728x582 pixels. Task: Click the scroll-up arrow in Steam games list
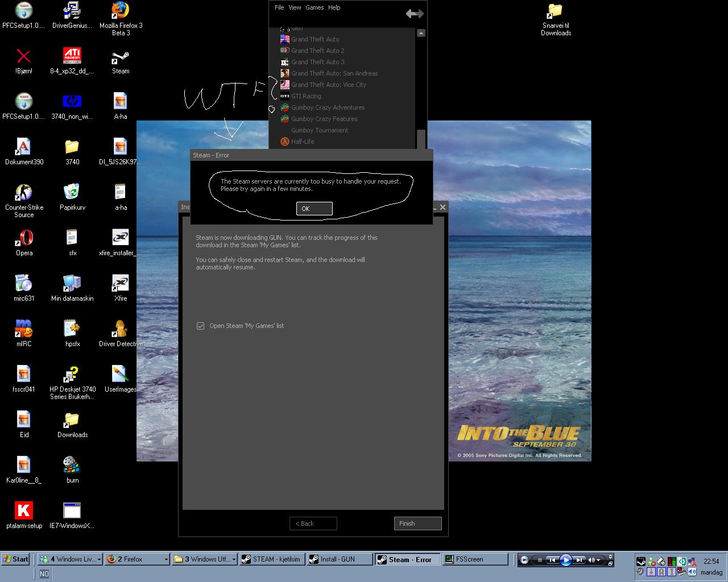point(421,33)
